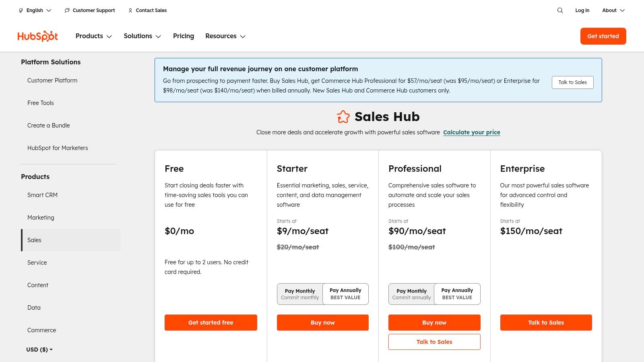The image size is (644, 362).
Task: Switch to the Pricing menu item
Action: 184,36
